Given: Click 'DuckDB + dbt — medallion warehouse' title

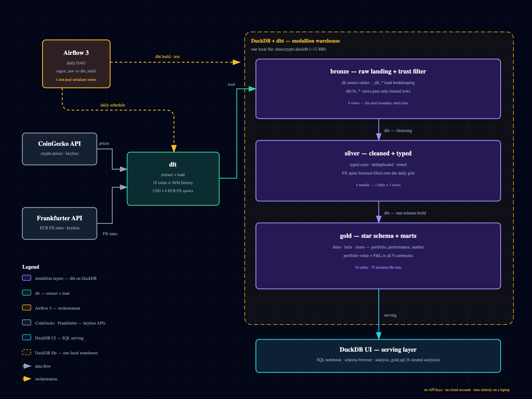Looking at the screenshot, I should pos(296,41).
